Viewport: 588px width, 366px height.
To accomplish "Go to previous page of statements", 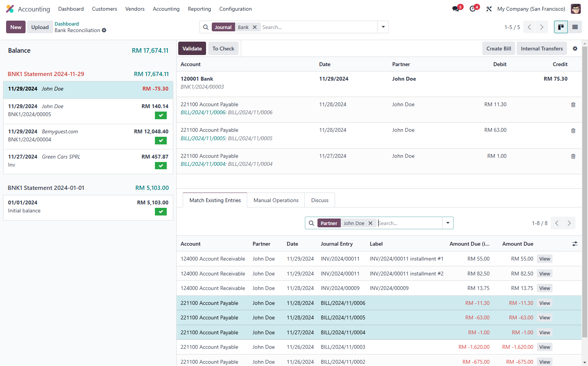I will [x=529, y=27].
